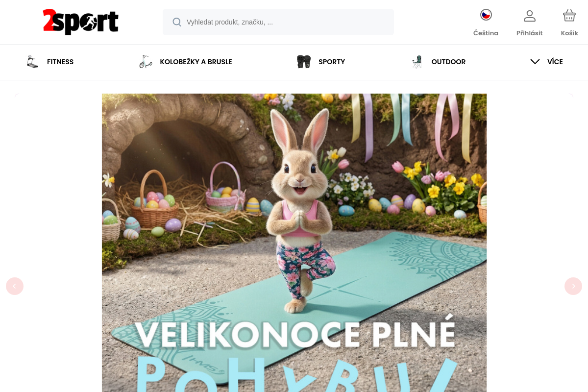The height and width of the screenshot is (392, 588).
Task: Open the KOLOBEŽKY A BRUSLE category
Action: coord(196,62)
